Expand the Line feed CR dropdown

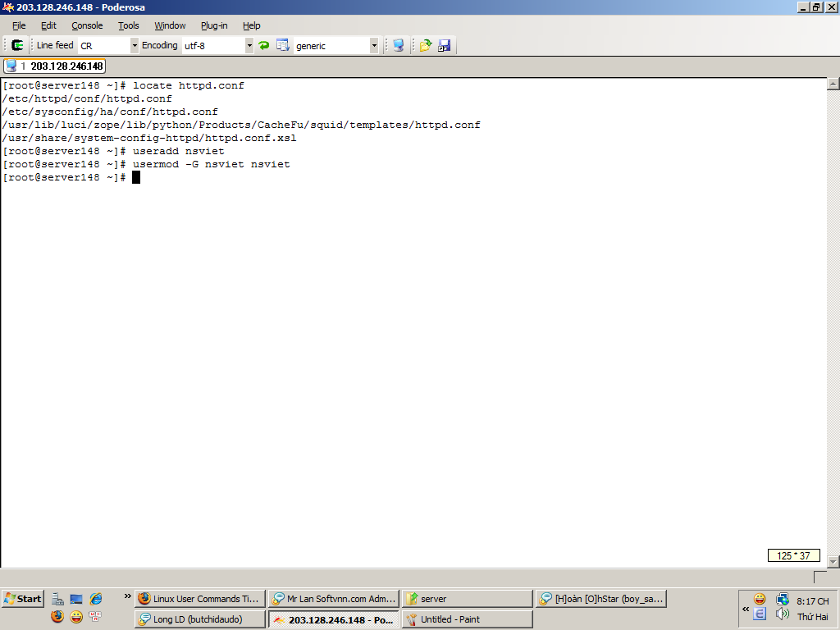coord(135,46)
